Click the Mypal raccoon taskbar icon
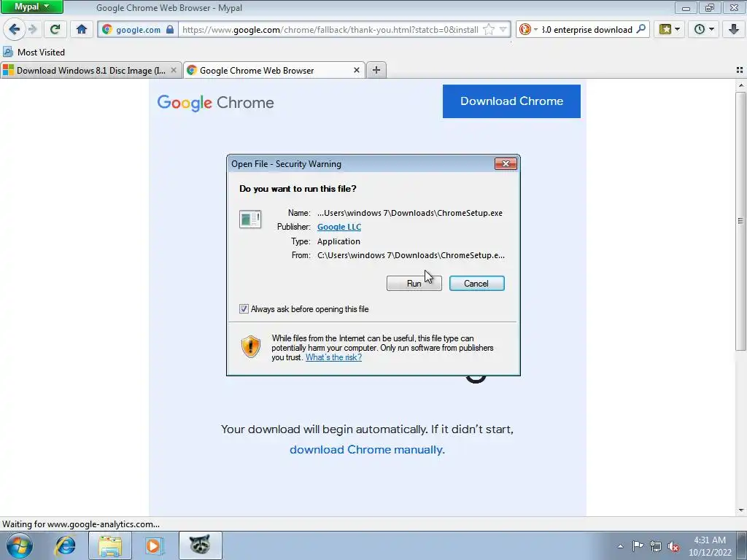This screenshot has width=747, height=560. (200, 545)
